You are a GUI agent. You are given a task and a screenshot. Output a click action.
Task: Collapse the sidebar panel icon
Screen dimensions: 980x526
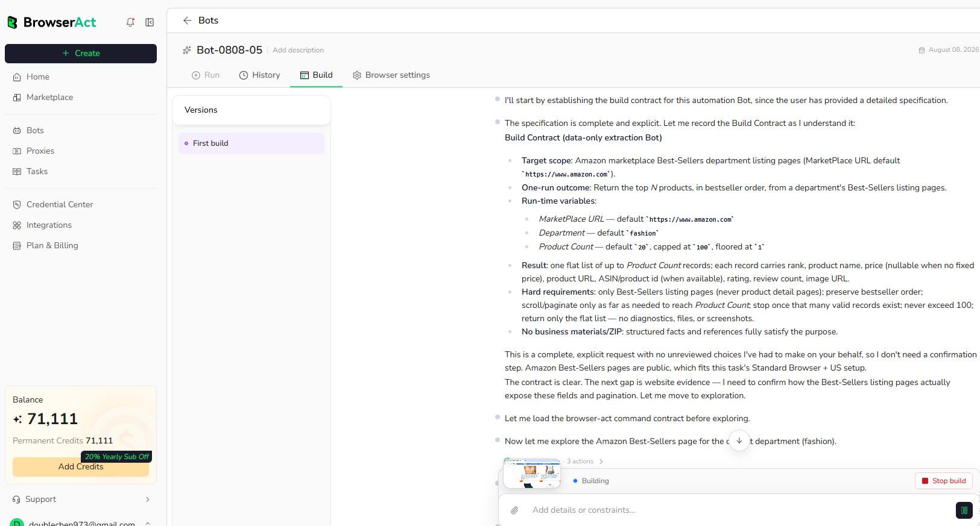[x=150, y=22]
